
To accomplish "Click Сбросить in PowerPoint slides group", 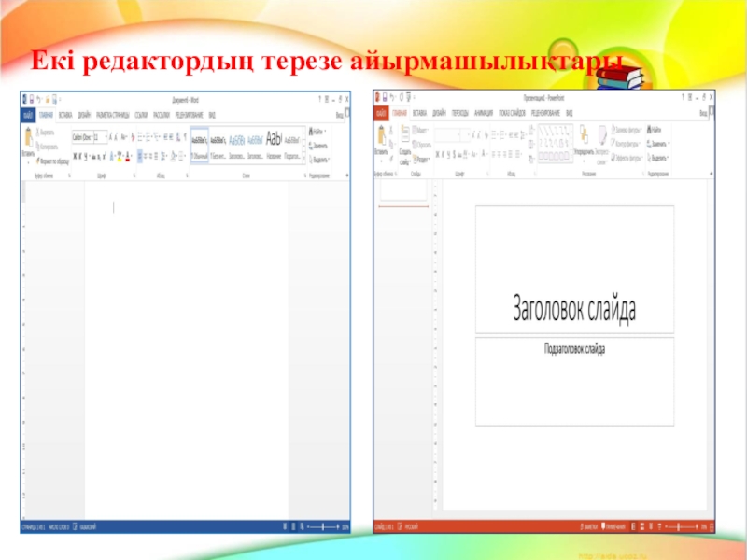I will coord(422,145).
